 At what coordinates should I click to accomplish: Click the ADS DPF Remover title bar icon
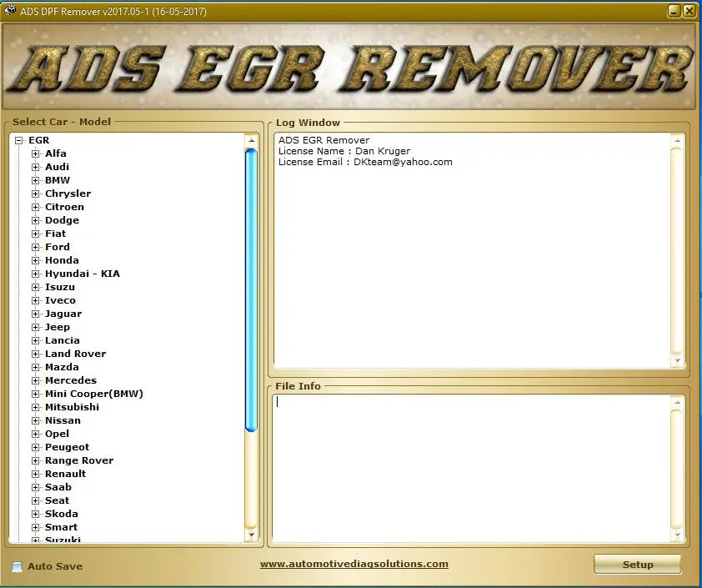tap(11, 11)
